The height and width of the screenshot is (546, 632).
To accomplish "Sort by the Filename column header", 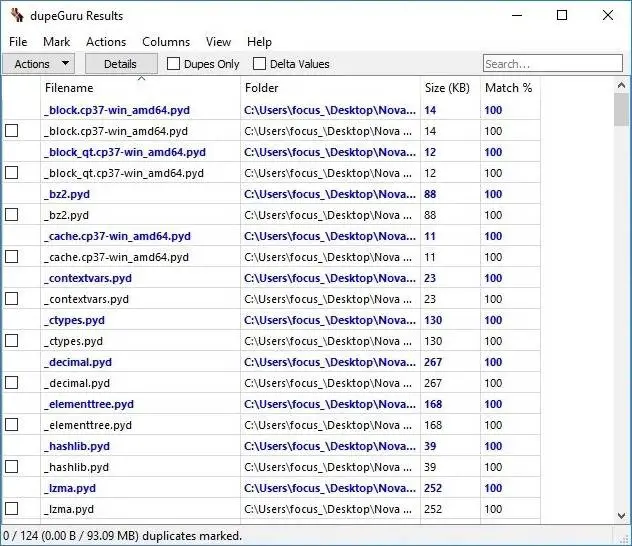I will tap(141, 88).
